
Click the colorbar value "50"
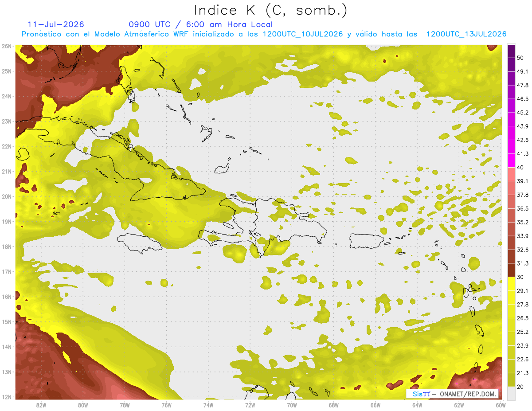pyautogui.click(x=520, y=58)
